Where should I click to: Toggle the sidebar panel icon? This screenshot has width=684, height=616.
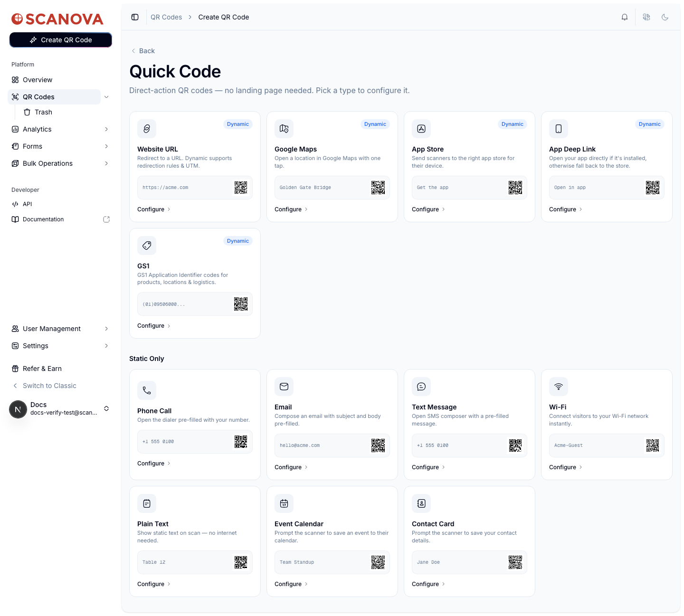[x=135, y=17]
